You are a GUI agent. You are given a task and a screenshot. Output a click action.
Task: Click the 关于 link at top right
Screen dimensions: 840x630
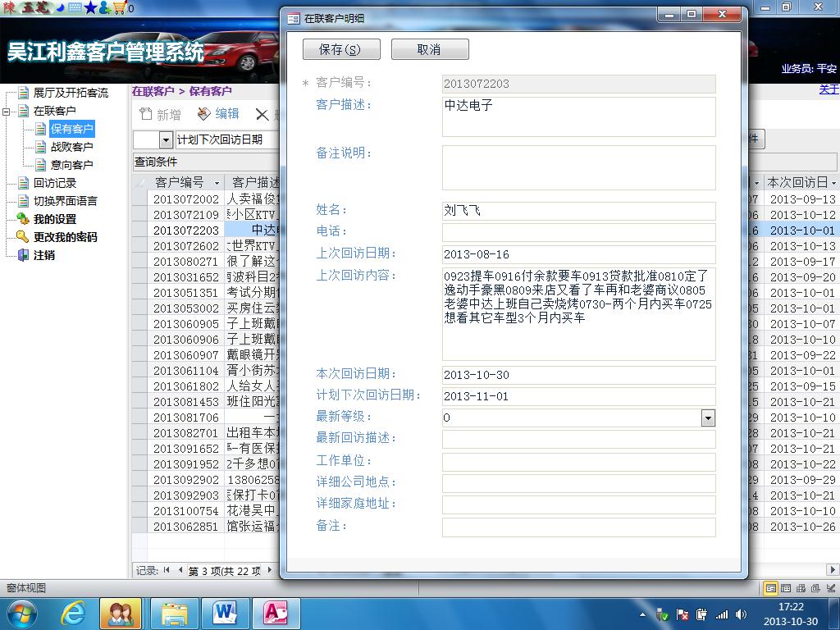[829, 89]
